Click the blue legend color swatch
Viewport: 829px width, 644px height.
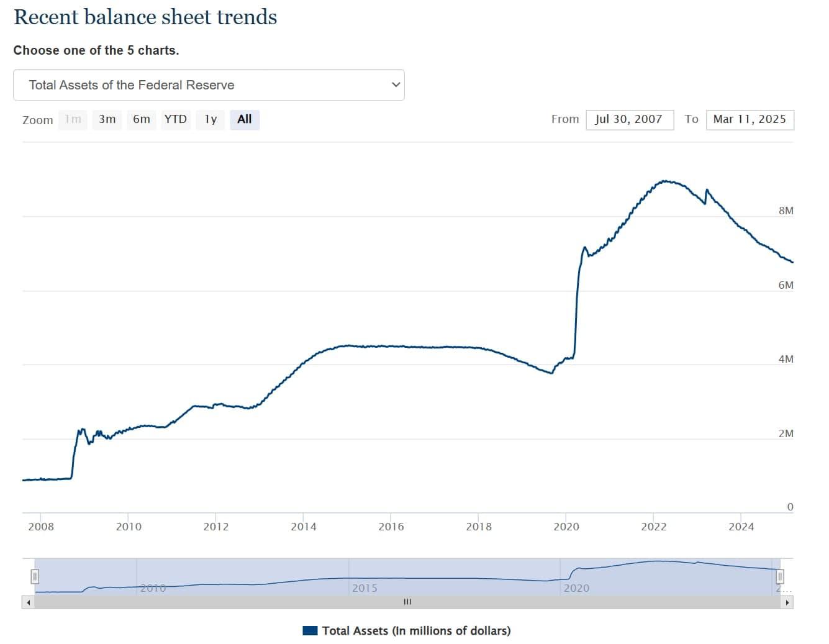point(310,631)
